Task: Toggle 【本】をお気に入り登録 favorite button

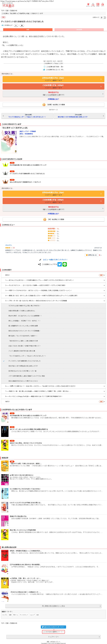Action: 53,219
